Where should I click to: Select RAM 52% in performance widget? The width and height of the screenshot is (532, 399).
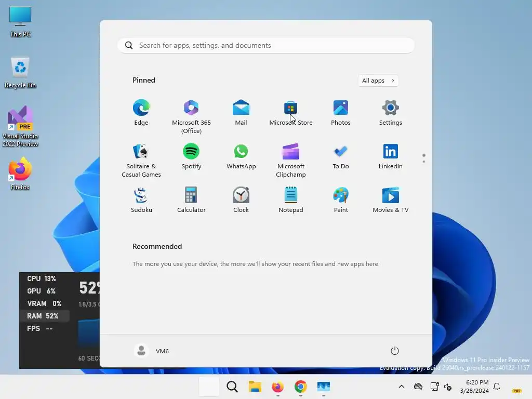[x=45, y=316]
